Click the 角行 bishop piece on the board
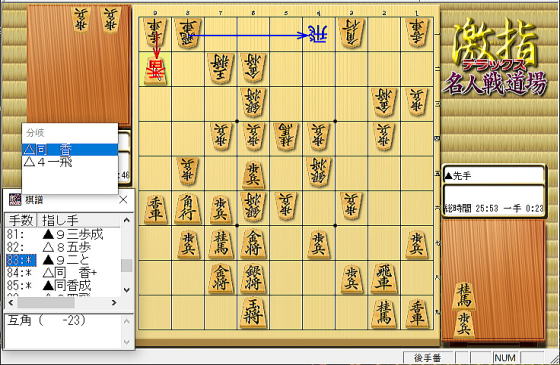The image size is (560, 365). 188,209
